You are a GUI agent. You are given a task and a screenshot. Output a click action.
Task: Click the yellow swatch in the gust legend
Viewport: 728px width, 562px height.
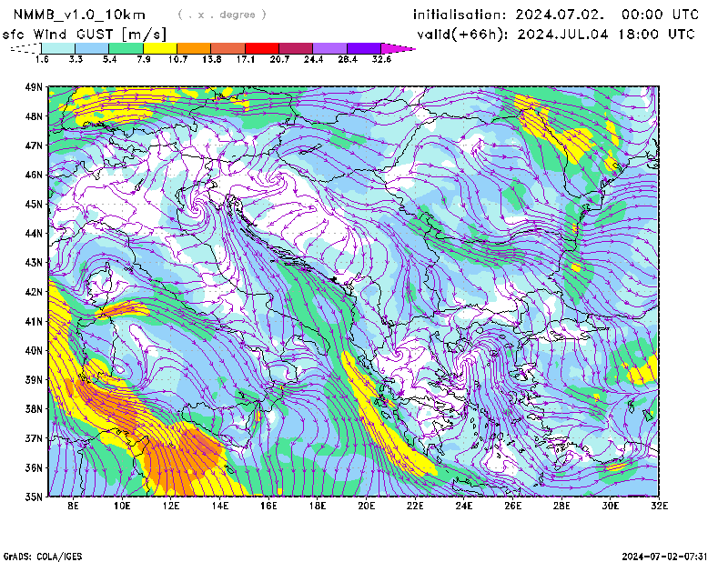click(x=160, y=48)
